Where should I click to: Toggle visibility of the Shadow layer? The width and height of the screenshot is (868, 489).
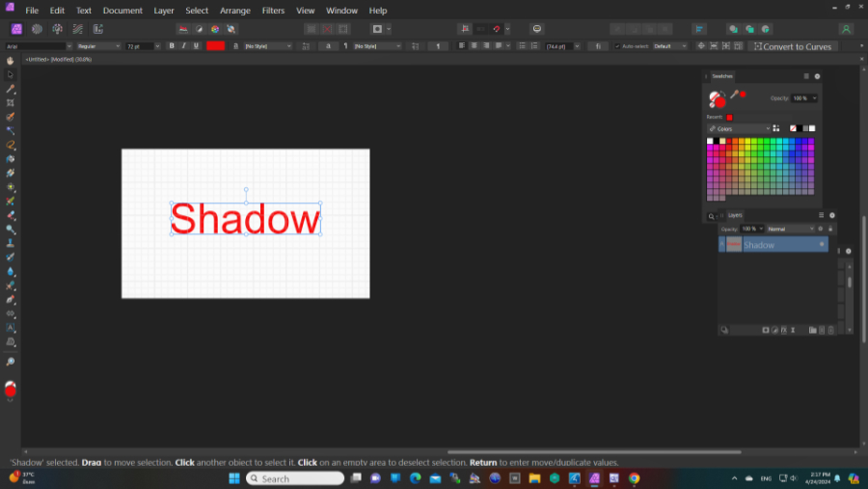click(822, 245)
